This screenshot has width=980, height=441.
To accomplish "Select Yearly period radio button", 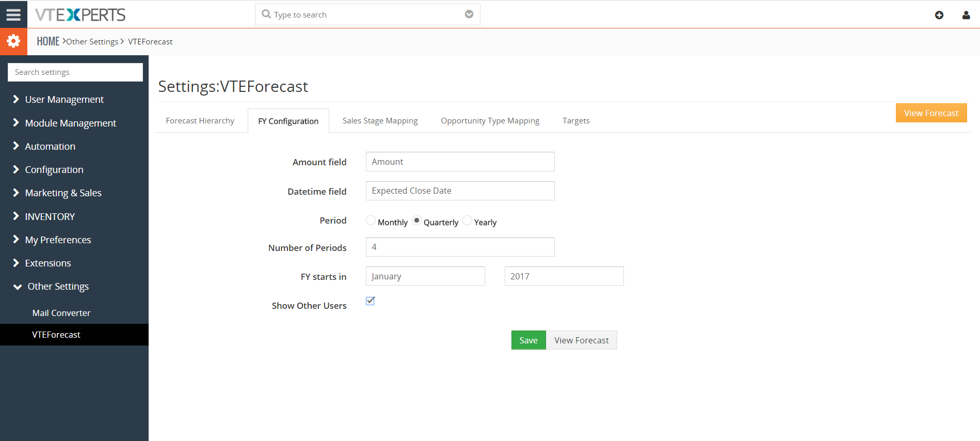I will click(467, 220).
